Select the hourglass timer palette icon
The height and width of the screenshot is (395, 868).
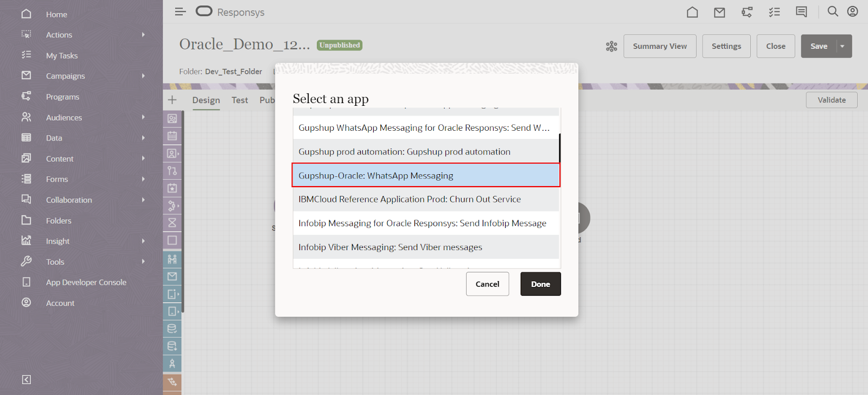click(172, 222)
